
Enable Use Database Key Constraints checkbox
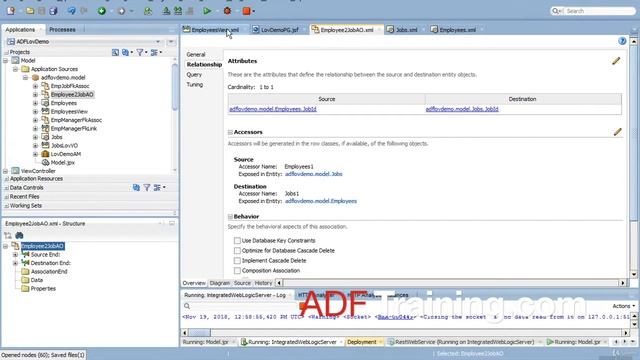237,241
